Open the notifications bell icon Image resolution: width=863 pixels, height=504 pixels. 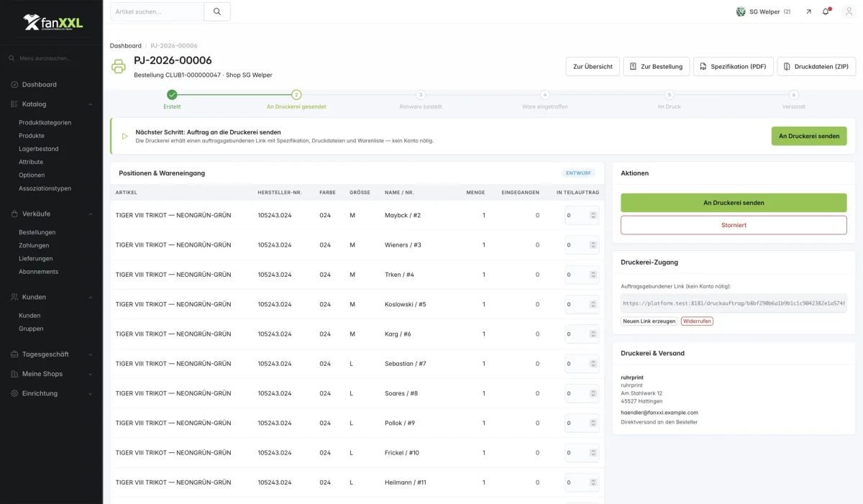826,12
